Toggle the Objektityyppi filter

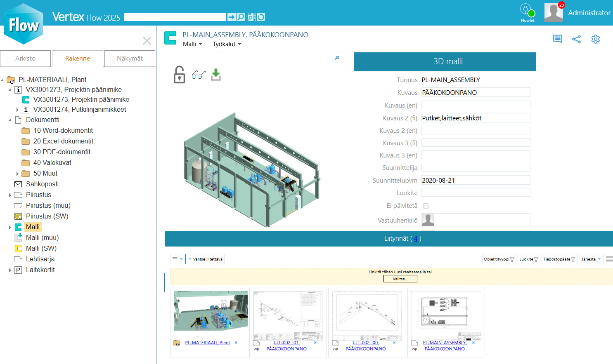[499, 259]
